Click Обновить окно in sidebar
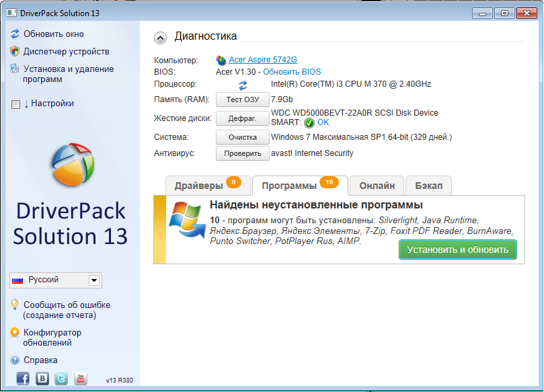 pyautogui.click(x=53, y=34)
